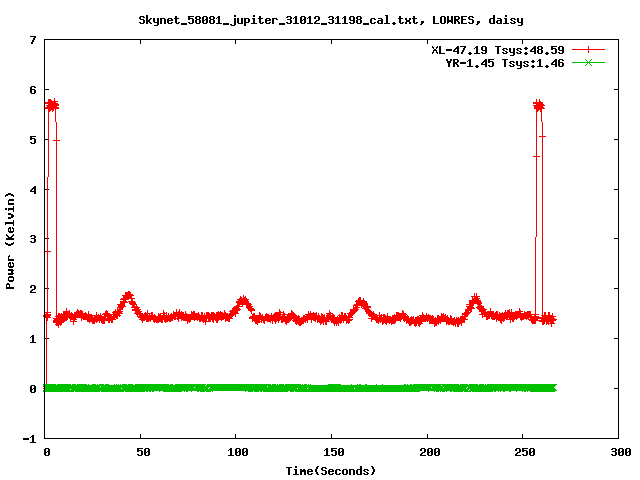Image resolution: width=640 pixels, height=480 pixels.
Task: Click x-axis tick label 250
Action: click(524, 452)
